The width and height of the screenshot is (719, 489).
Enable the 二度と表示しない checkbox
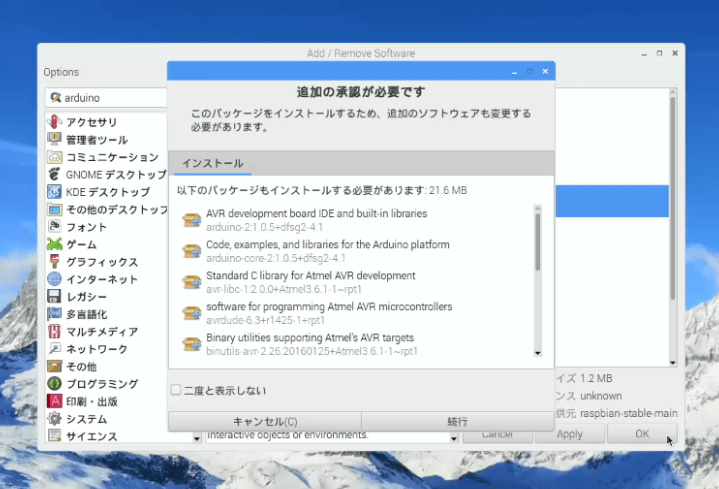(x=176, y=390)
